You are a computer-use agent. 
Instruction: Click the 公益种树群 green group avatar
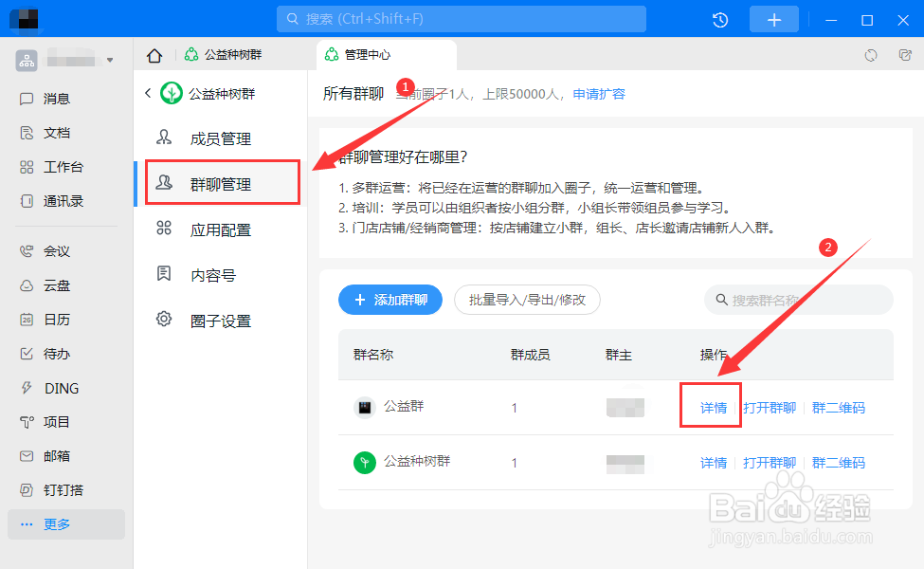[x=365, y=463]
